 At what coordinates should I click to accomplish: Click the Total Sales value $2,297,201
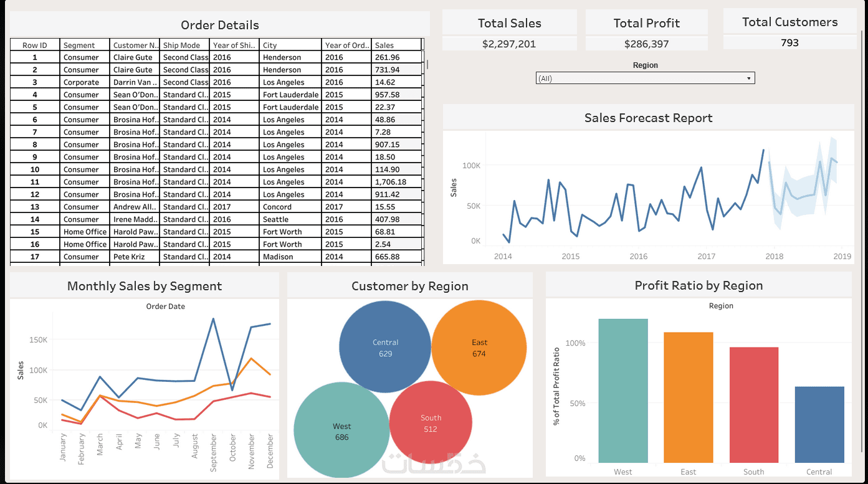pyautogui.click(x=509, y=44)
